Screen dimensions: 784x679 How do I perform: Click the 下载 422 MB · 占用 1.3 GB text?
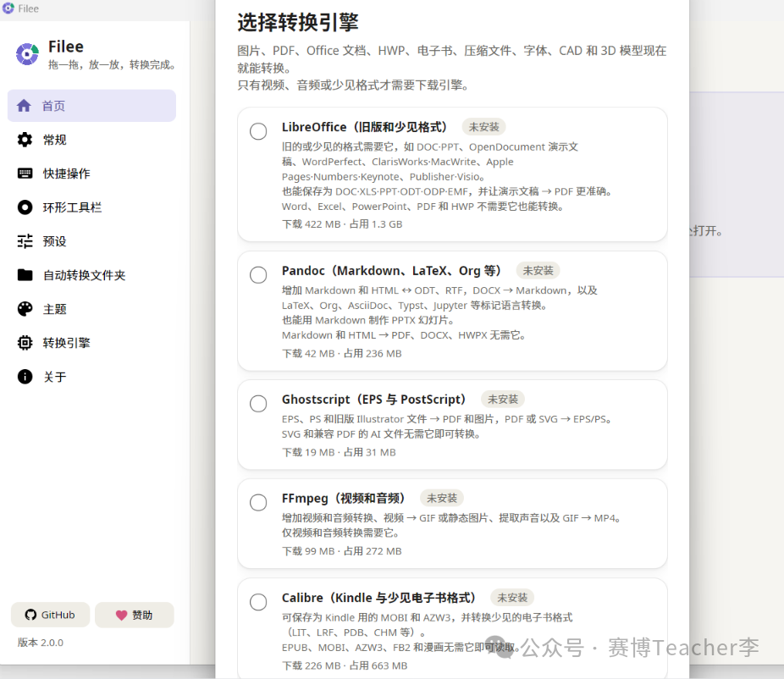tap(342, 224)
